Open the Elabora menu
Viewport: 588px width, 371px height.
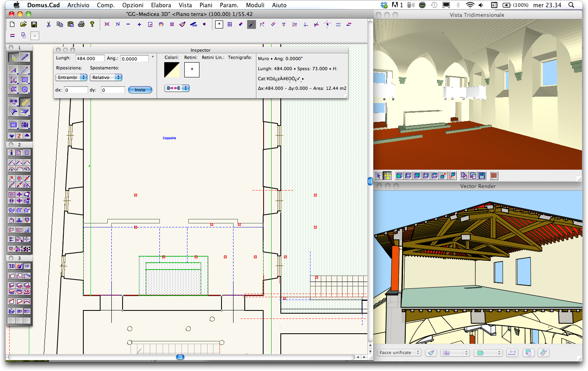(161, 5)
